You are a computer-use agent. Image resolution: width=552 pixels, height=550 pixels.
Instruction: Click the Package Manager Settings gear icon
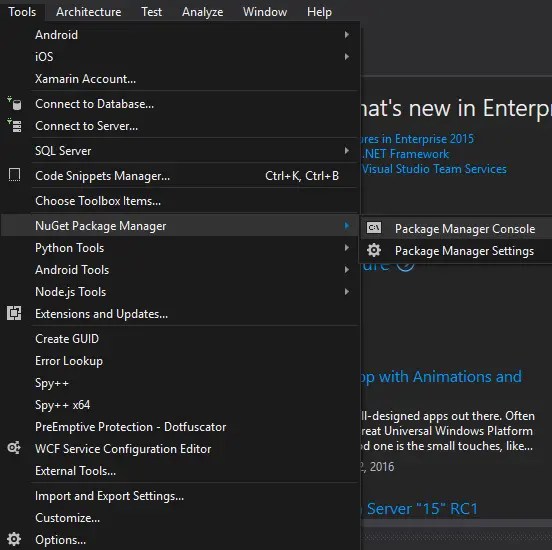tap(374, 250)
